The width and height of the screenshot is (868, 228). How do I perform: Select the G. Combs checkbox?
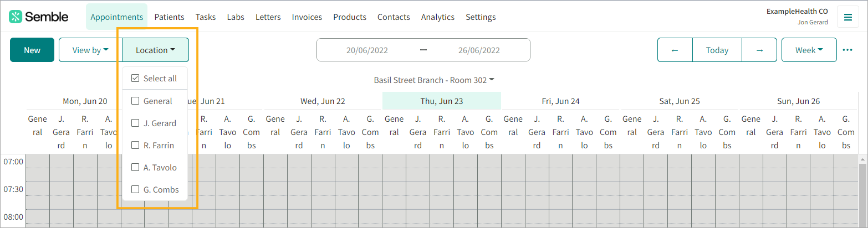point(135,190)
